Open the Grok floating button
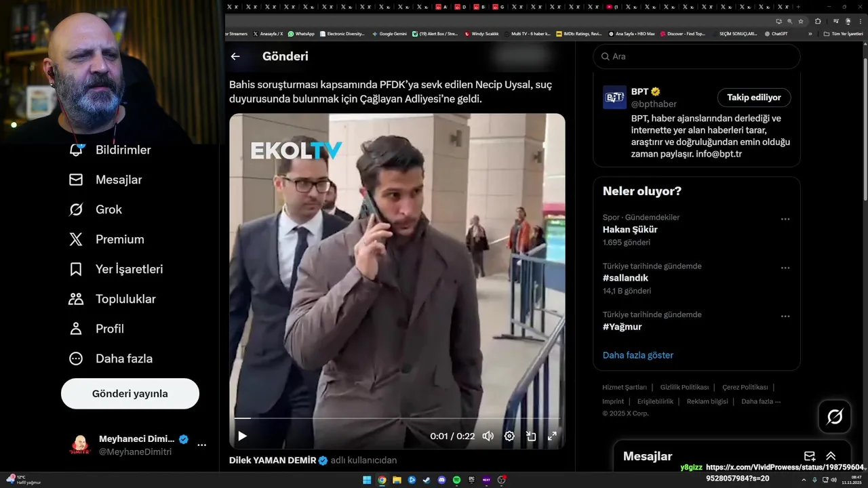Viewport: 868px width, 488px height. (x=835, y=417)
